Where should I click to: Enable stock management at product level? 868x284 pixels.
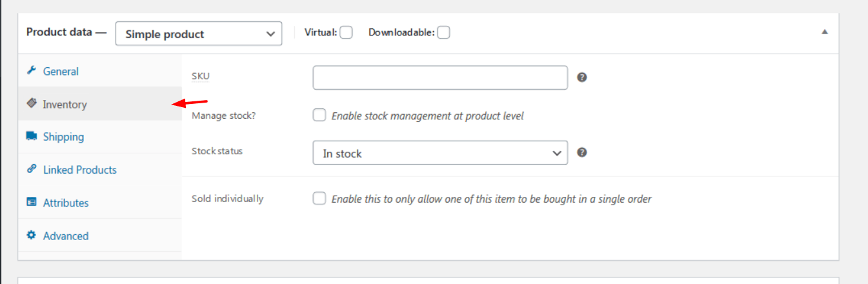pos(319,116)
